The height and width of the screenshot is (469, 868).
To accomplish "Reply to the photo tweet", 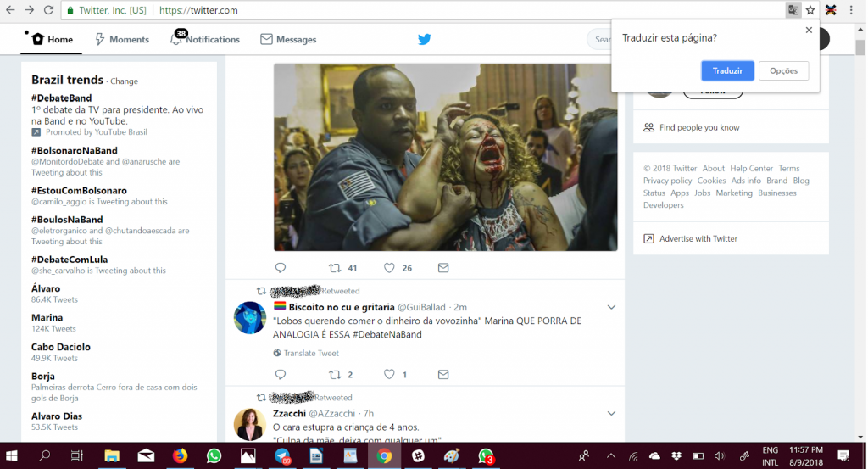I will point(281,268).
